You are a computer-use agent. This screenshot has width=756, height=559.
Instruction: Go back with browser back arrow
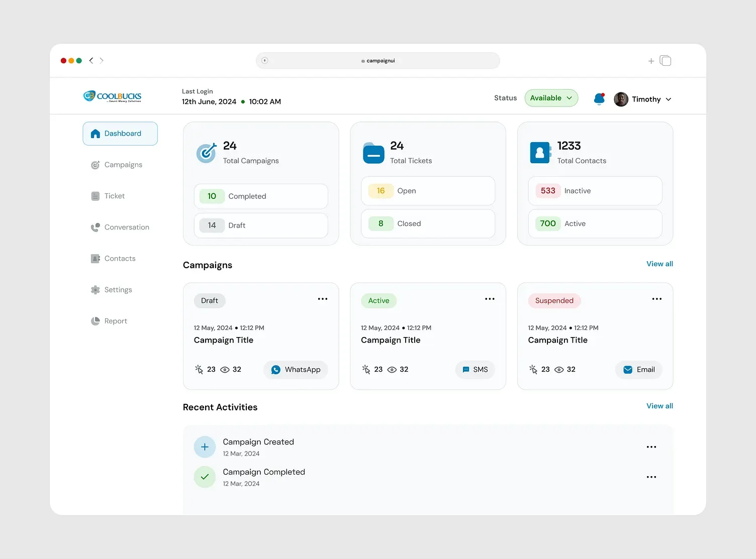[91, 60]
